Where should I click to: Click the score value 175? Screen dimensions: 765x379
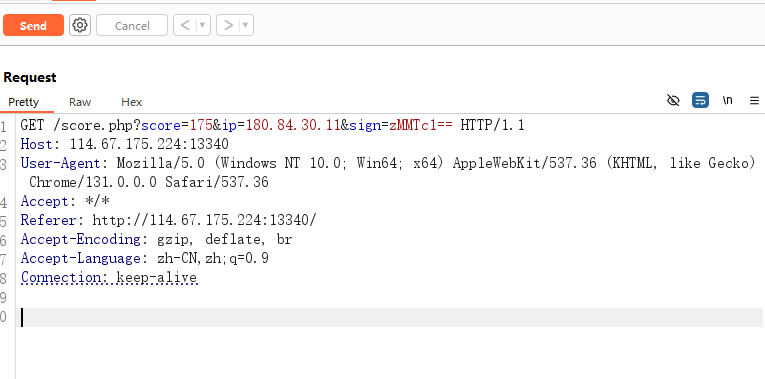coord(201,125)
